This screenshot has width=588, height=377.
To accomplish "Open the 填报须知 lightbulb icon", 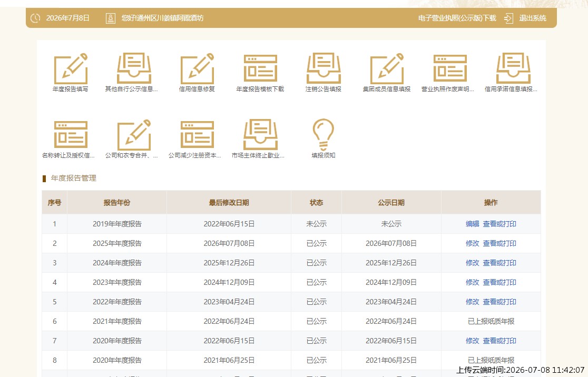I will coord(324,135).
